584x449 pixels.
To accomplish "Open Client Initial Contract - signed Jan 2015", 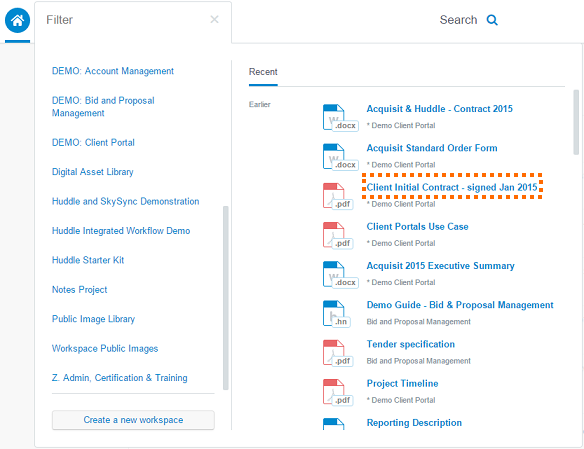I will (x=452, y=187).
